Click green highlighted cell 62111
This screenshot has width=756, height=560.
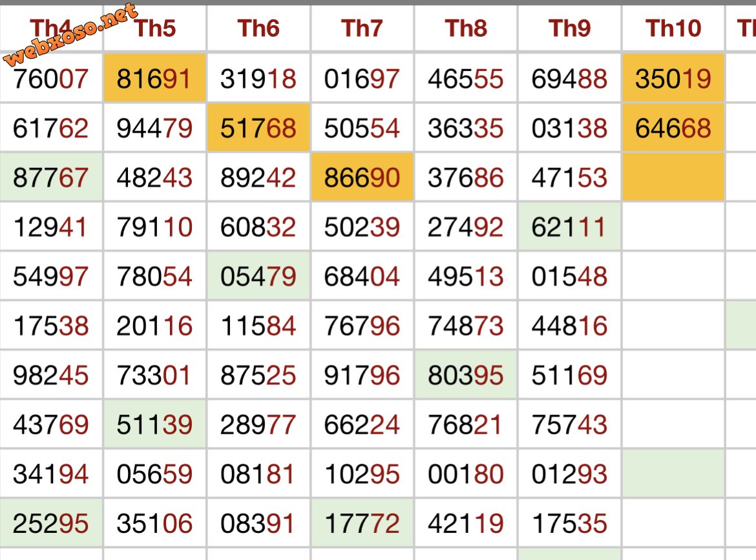[569, 227]
